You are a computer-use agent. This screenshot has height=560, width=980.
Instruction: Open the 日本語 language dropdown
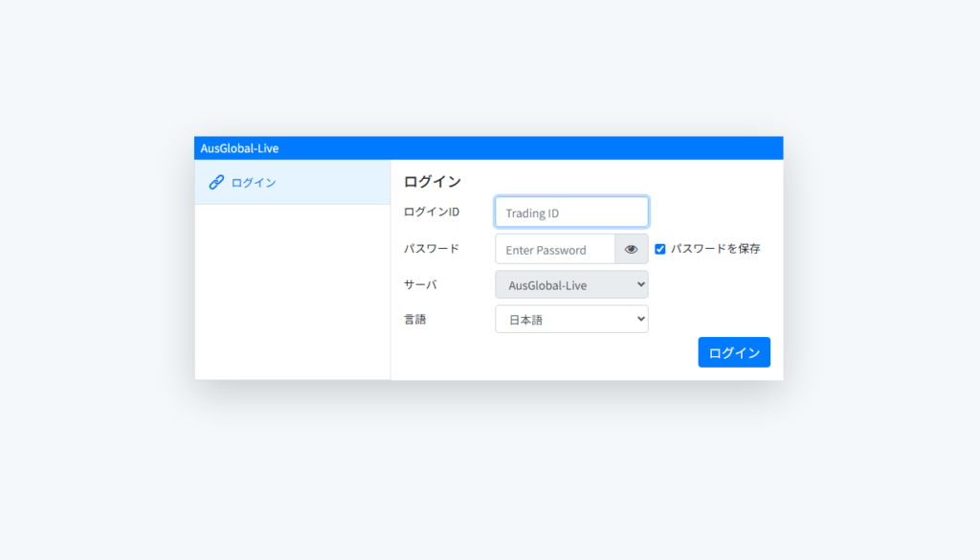click(571, 320)
